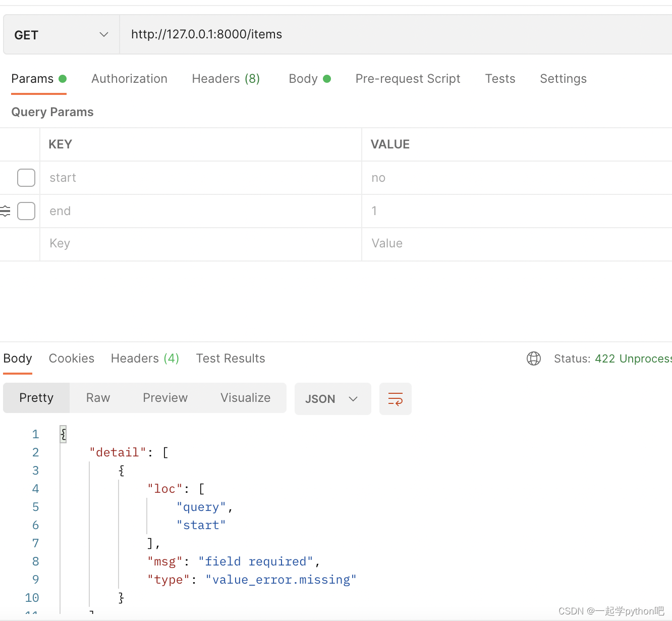This screenshot has width=672, height=621.
Task: Select the Visualize view button
Action: [245, 398]
